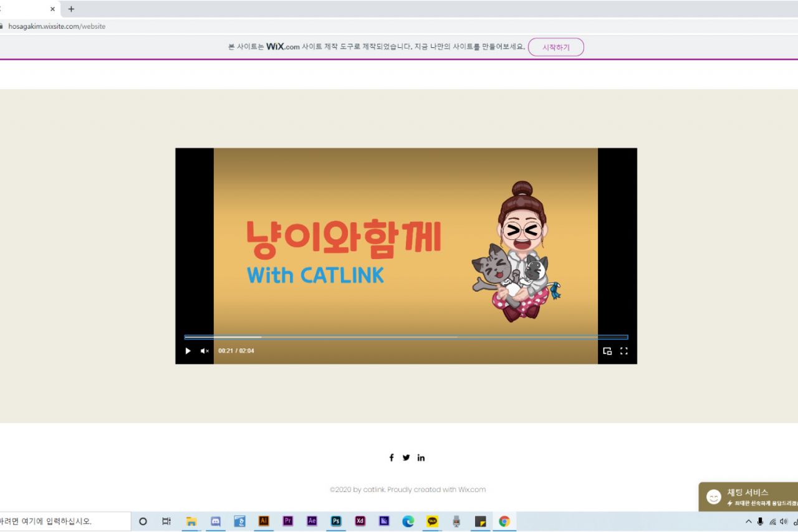
Task: Click the video time display 00:21 / 02:04
Action: pyautogui.click(x=236, y=351)
